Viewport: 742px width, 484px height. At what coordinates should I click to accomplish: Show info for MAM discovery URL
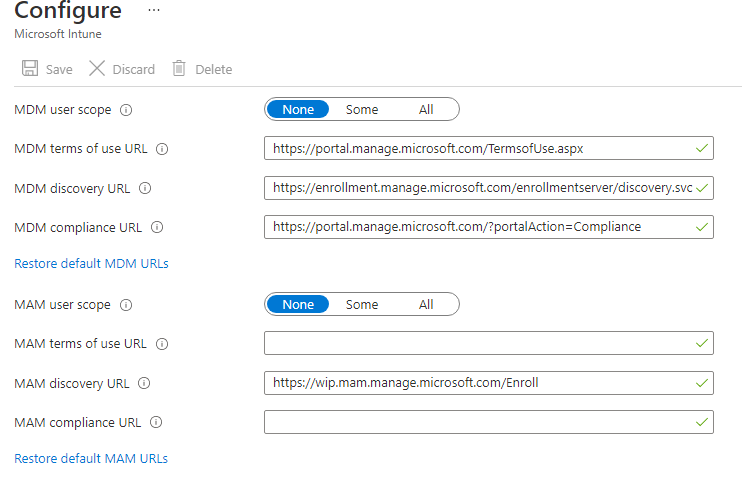coord(144,383)
